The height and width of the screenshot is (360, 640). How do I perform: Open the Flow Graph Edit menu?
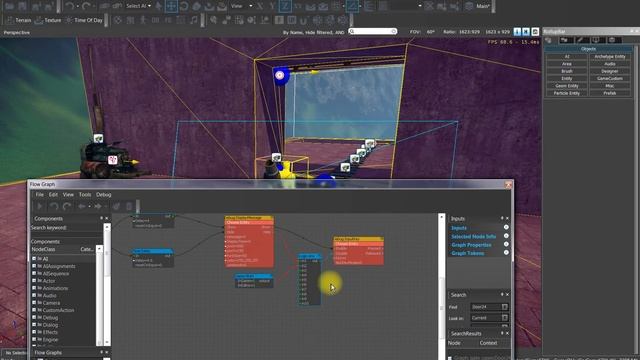[53, 195]
